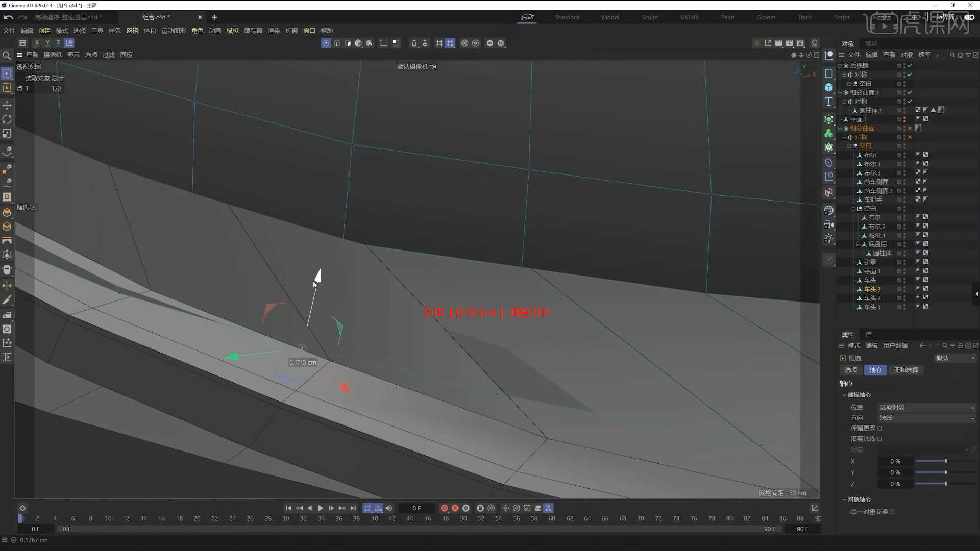Select Edges mode icon in top toolbar

tap(337, 43)
